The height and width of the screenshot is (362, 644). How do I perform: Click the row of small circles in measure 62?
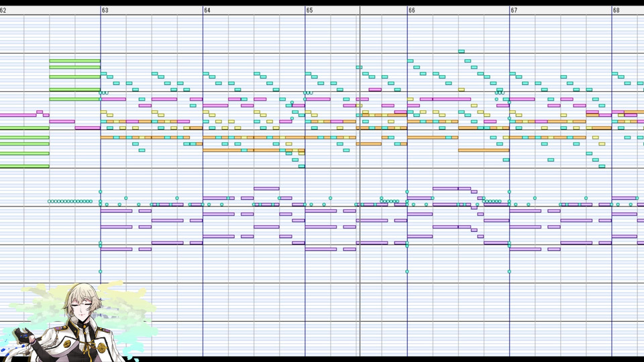coord(70,202)
